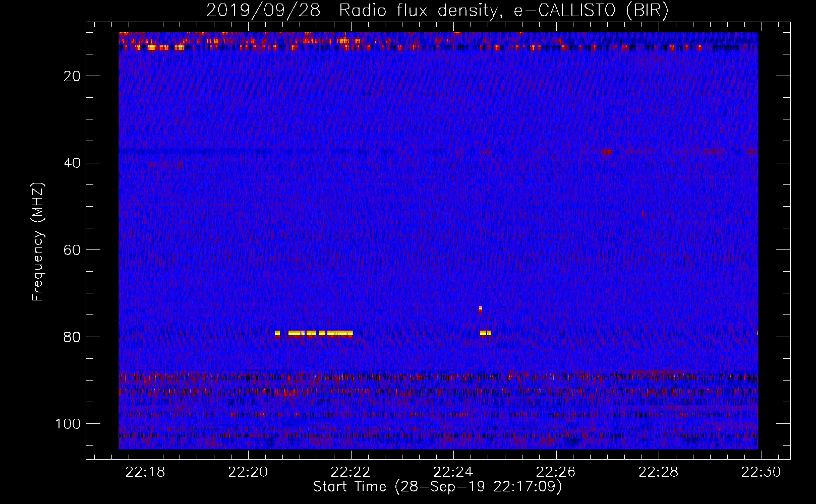Click the 22:26 time tick label
The image size is (816, 504).
coord(556,472)
